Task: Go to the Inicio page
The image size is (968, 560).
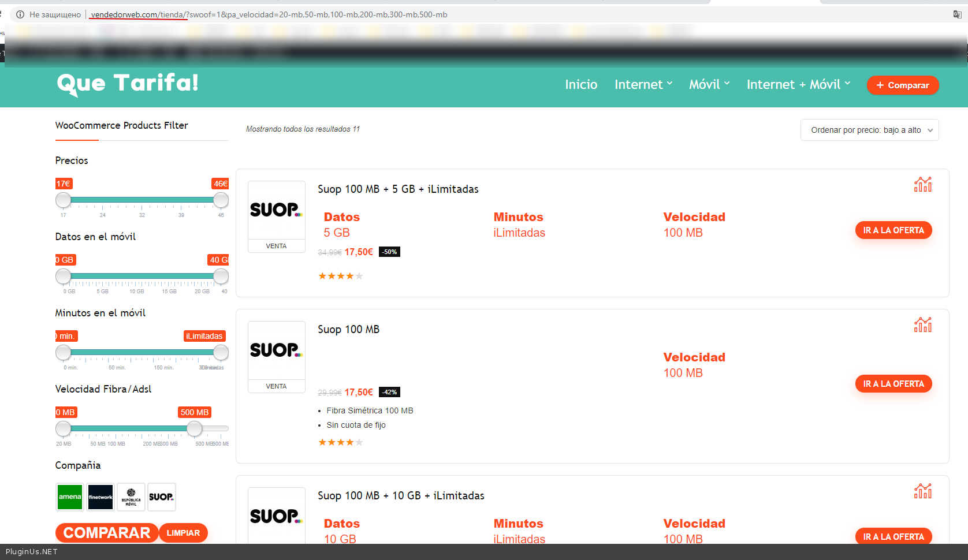Action: [x=581, y=85]
